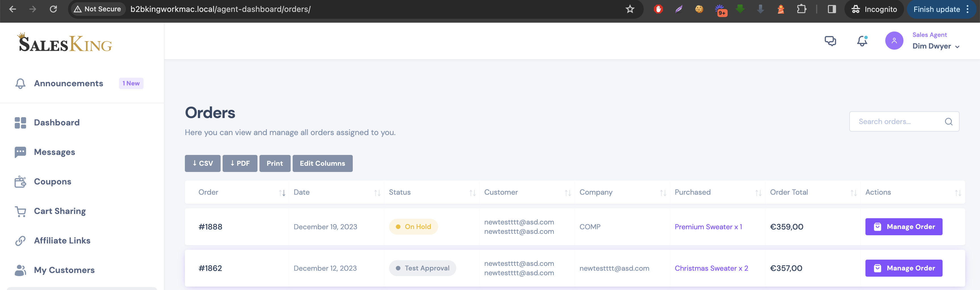Click the cookie extension icon

699,9
